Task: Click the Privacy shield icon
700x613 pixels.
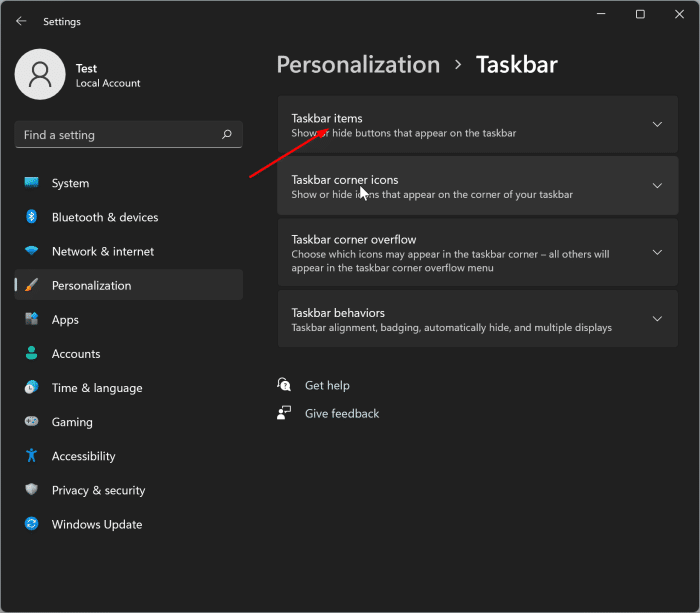Action: [31, 490]
